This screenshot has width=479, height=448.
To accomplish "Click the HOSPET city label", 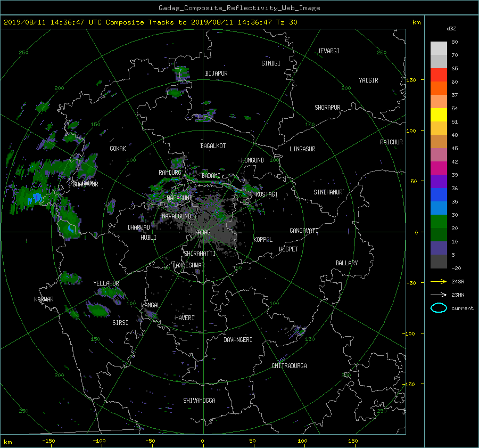I will 288,249.
